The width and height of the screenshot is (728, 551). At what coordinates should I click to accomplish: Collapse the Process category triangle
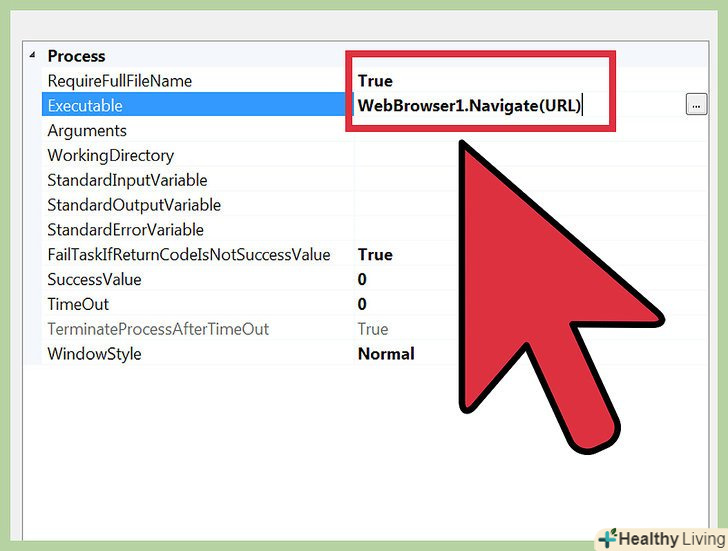click(32, 55)
